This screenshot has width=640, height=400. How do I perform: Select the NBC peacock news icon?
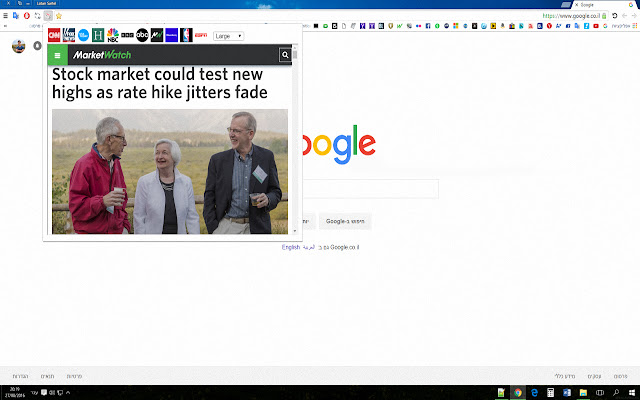point(113,35)
